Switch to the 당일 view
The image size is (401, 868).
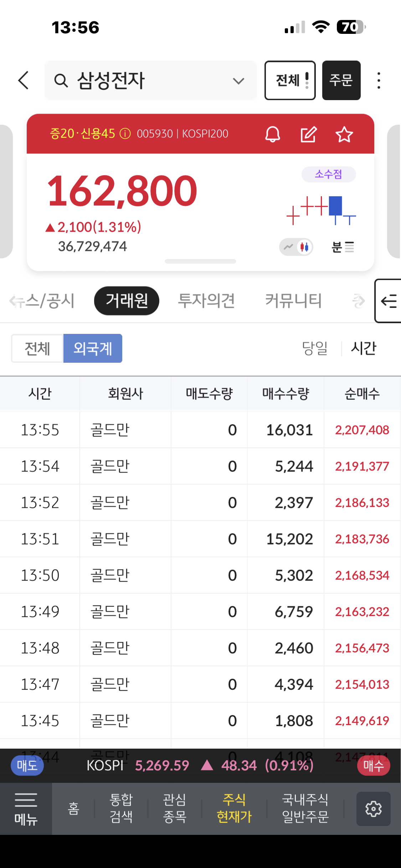[x=314, y=348]
